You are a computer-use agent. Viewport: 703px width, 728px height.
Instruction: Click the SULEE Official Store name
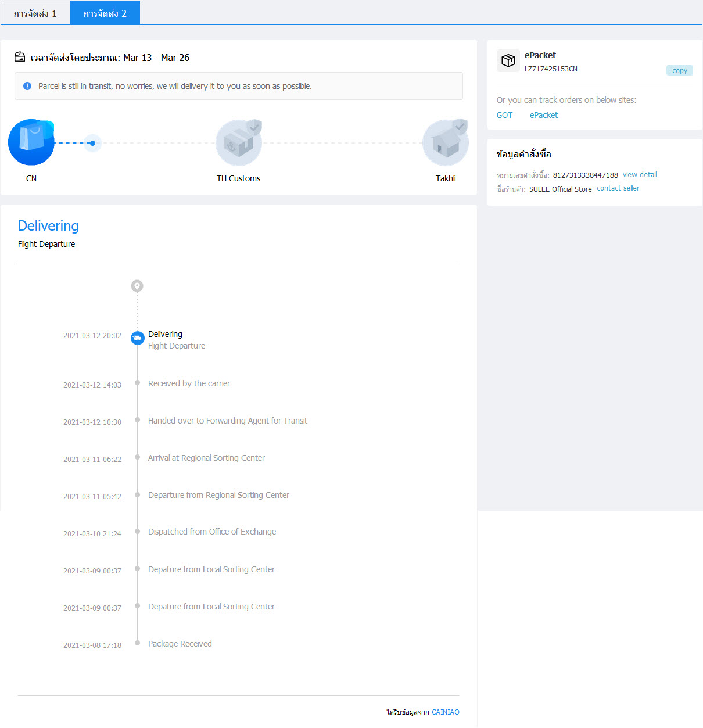point(560,189)
